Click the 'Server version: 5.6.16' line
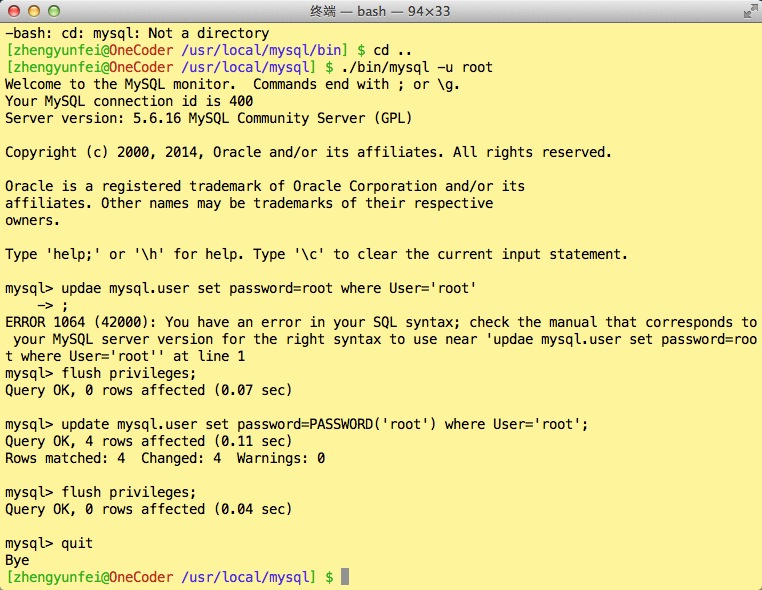762x590 pixels. [x=208, y=118]
